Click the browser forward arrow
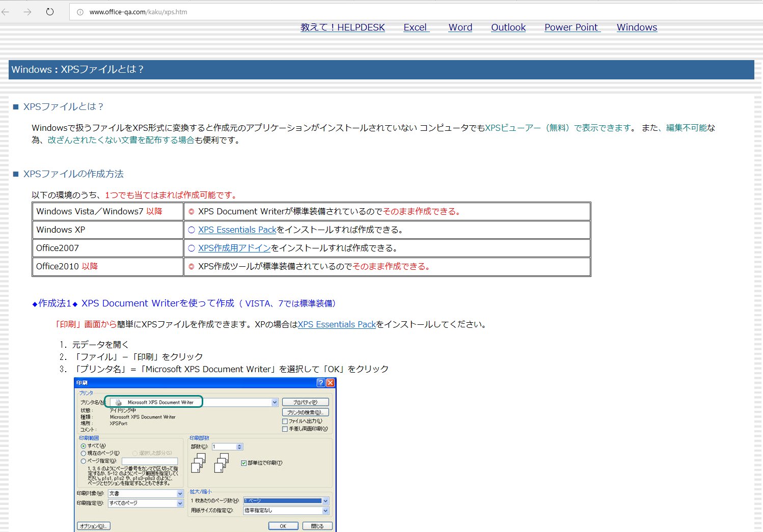Viewport: 763px width, 532px height. pos(28,12)
